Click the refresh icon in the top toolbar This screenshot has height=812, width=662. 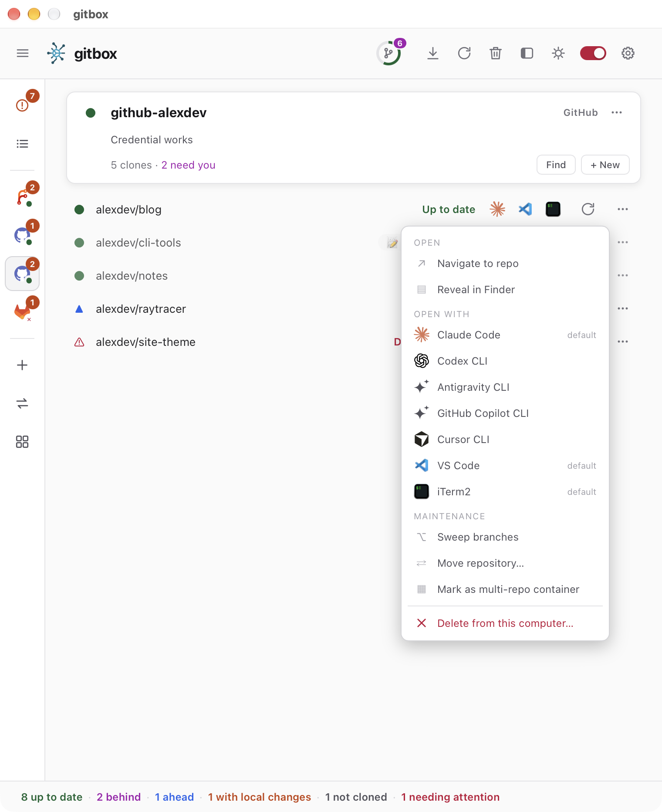click(464, 54)
